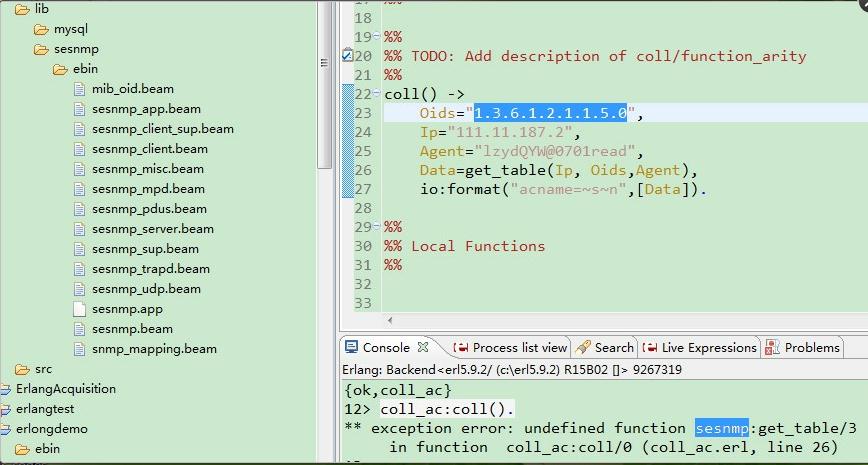The height and width of the screenshot is (465, 868).
Task: Click the Erlang Backend console title
Action: [x=512, y=370]
